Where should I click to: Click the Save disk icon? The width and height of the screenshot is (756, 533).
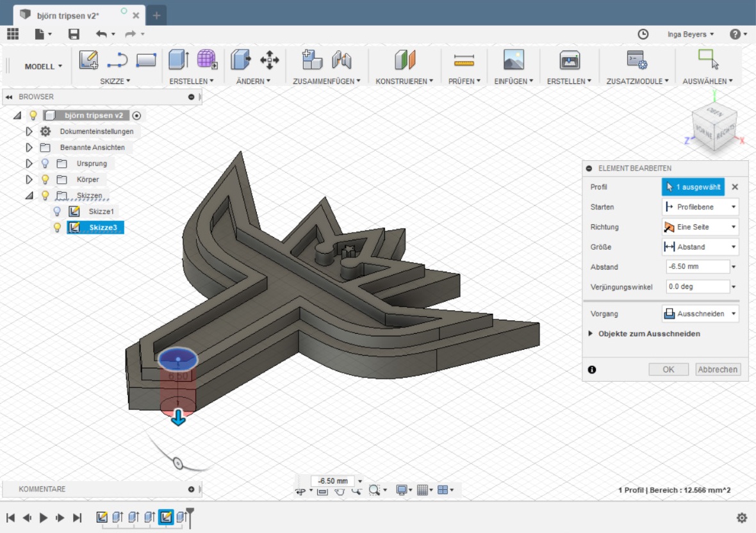74,34
